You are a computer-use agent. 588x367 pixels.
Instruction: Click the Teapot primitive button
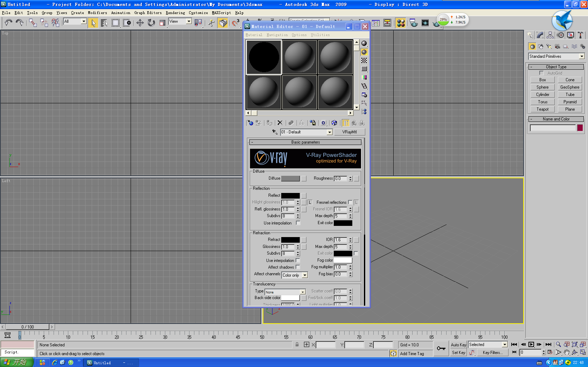(542, 109)
